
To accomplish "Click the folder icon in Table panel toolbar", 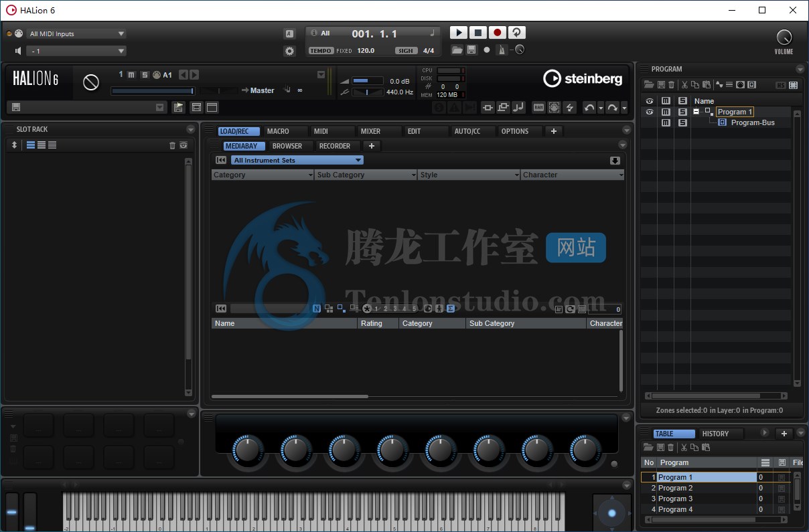I will (x=648, y=447).
